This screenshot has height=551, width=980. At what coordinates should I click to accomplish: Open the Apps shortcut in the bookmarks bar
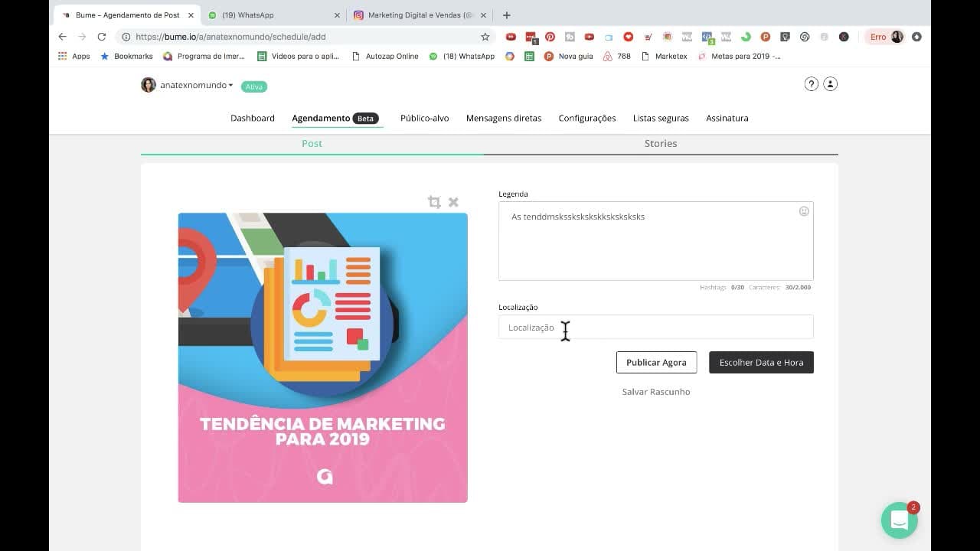(74, 56)
